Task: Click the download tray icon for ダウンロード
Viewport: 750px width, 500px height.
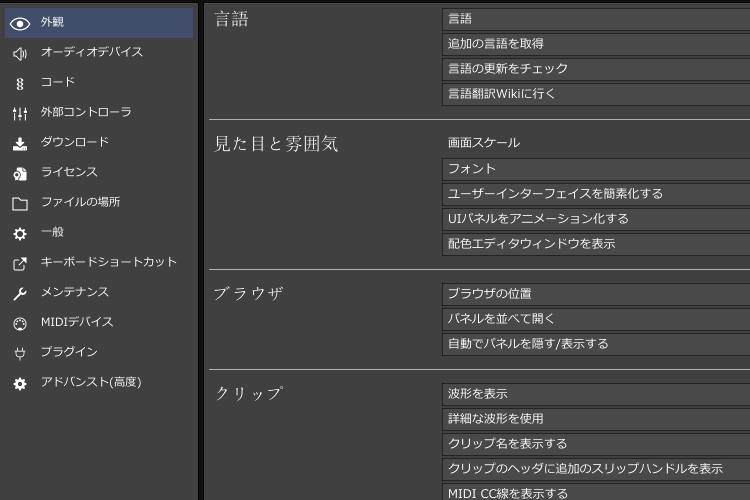Action: [20, 143]
